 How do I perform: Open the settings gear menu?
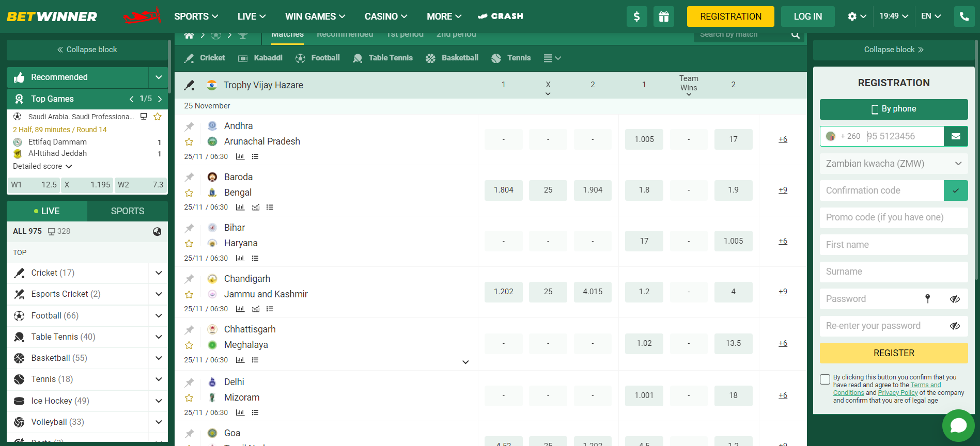click(857, 17)
